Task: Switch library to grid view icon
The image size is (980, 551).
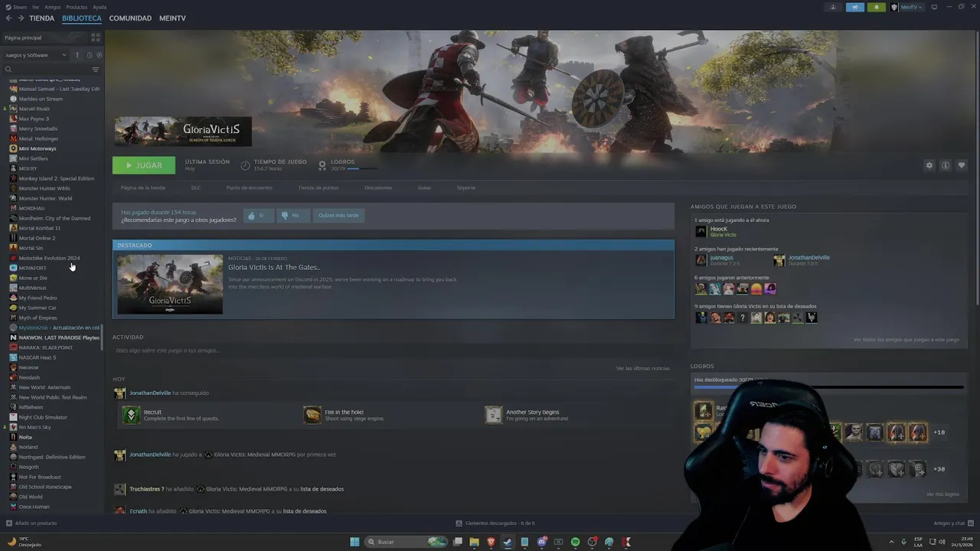Action: pyautogui.click(x=96, y=37)
